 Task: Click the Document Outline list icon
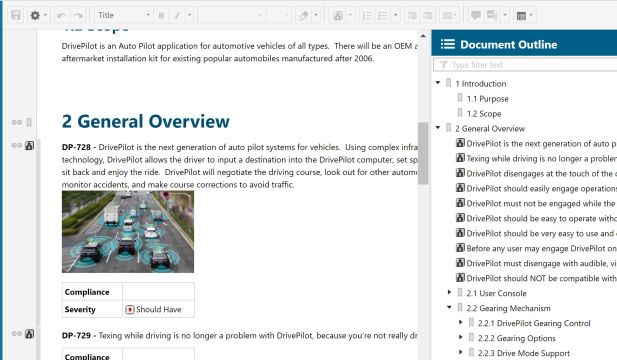448,44
